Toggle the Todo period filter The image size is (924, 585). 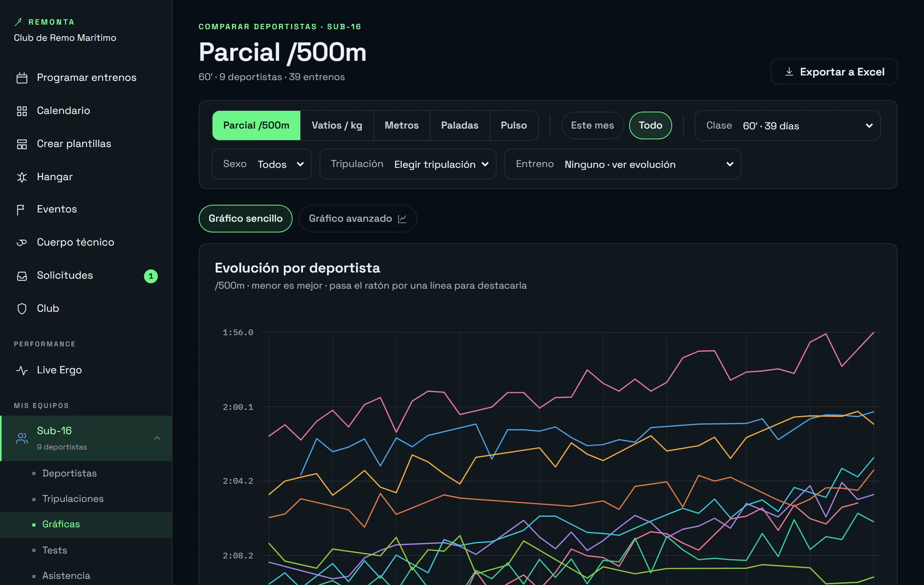coord(651,125)
